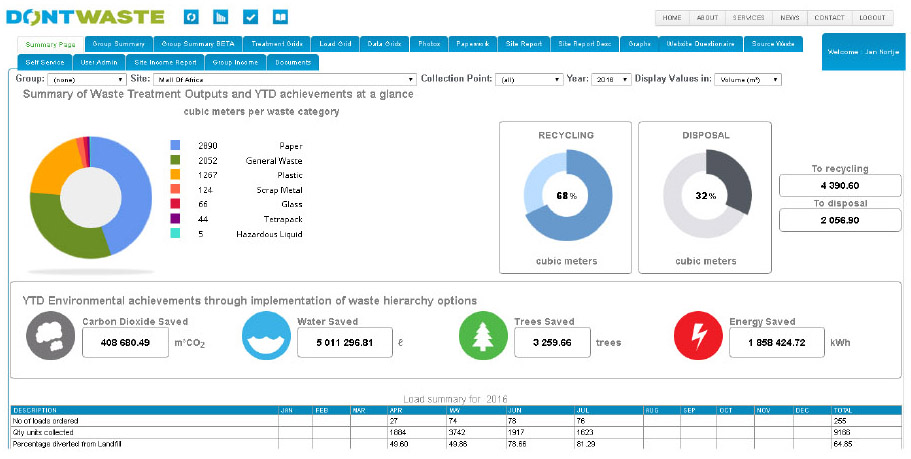Expand the Site dropdown showing Mall Of Africa
This screenshot has height=459, width=911.
pos(284,79)
